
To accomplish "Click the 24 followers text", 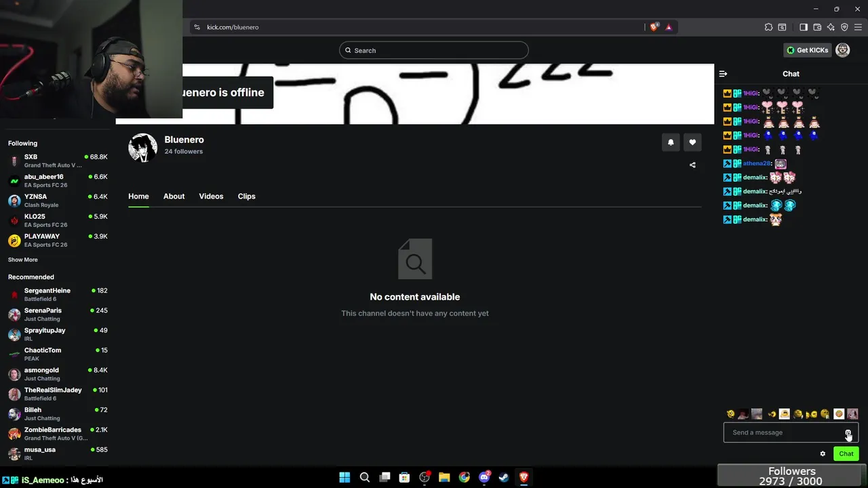I will (x=184, y=151).
